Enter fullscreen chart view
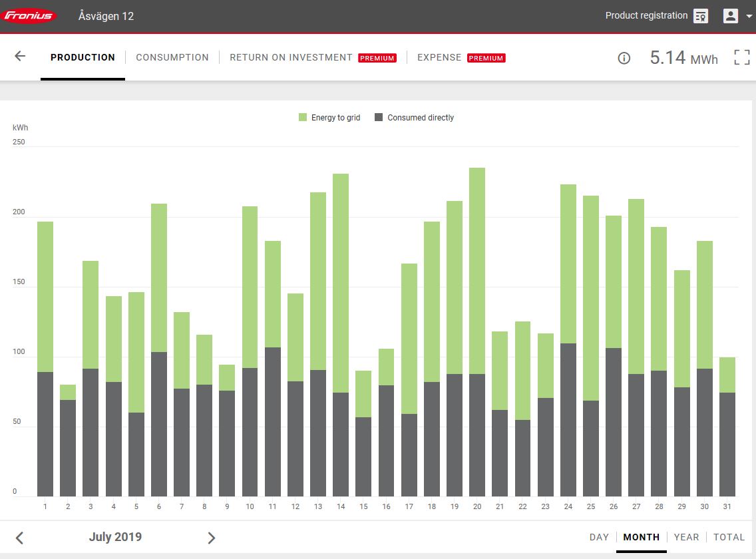756x559 pixels. [741, 58]
